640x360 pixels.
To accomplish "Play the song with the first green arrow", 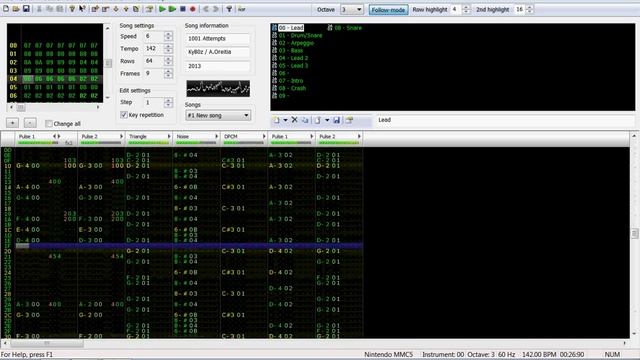I will pos(162,9).
